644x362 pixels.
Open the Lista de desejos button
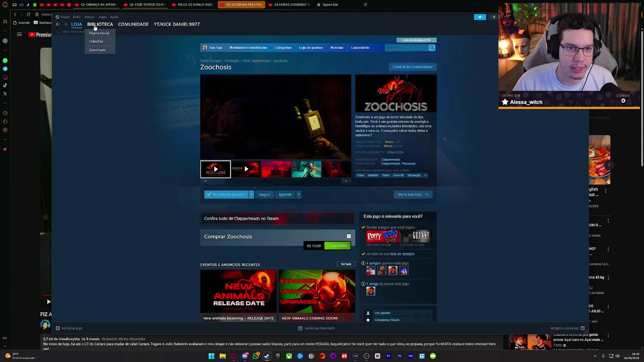pyautogui.click(x=417, y=40)
